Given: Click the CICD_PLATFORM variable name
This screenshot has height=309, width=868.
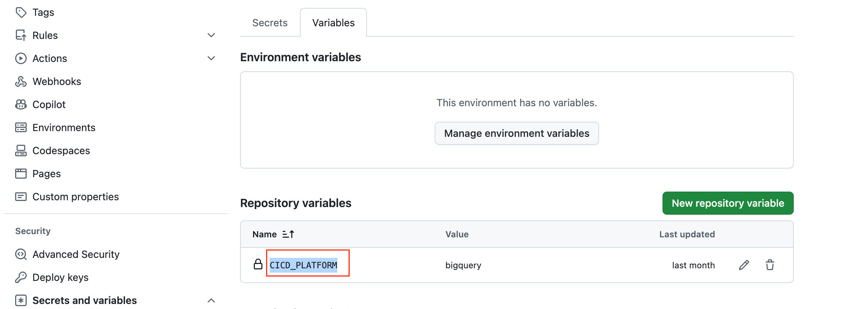Looking at the screenshot, I should click(304, 265).
